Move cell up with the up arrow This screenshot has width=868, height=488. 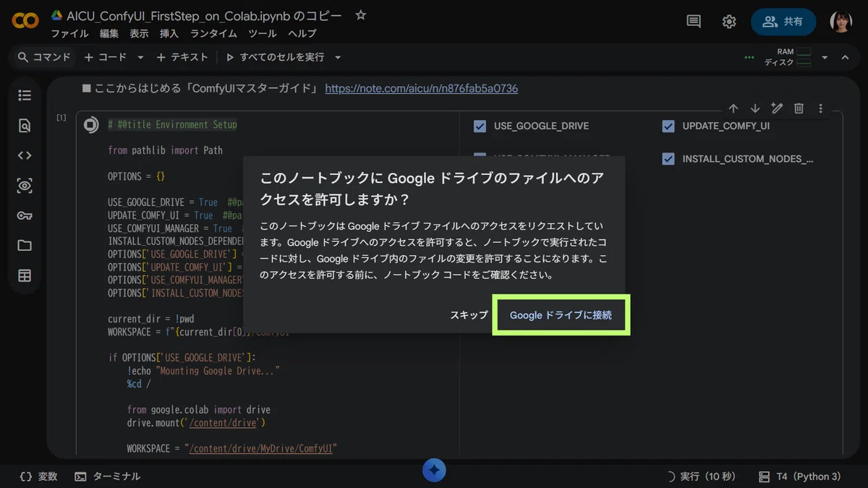click(733, 108)
